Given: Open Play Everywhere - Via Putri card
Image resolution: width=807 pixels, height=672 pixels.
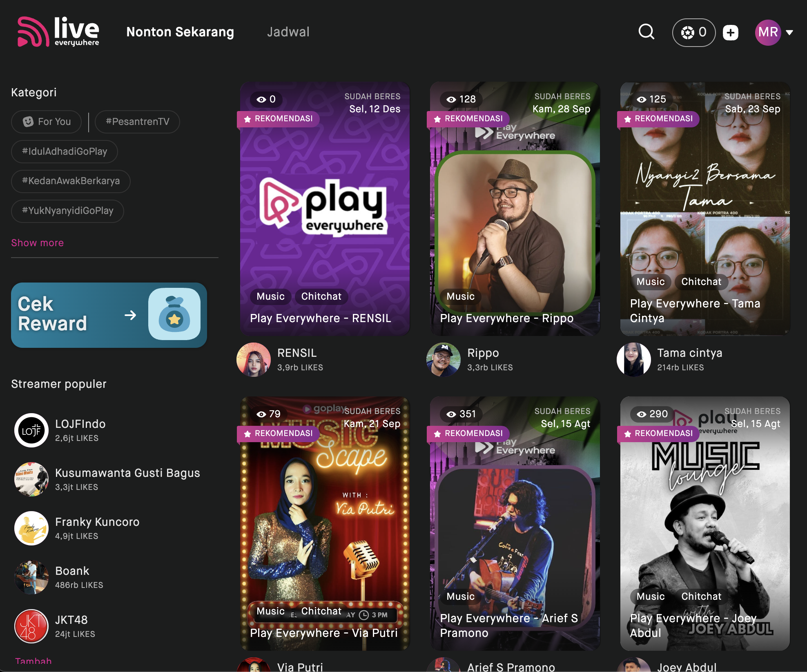Looking at the screenshot, I should (325, 523).
